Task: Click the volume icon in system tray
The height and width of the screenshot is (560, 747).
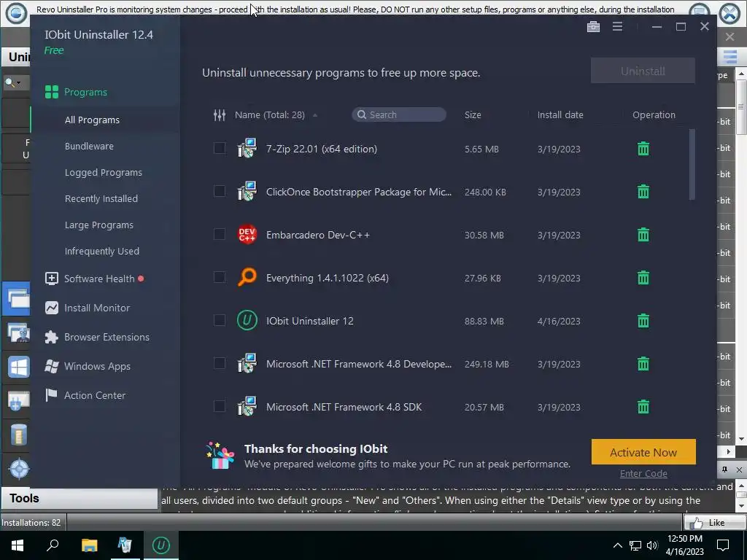Action: pyautogui.click(x=652, y=545)
